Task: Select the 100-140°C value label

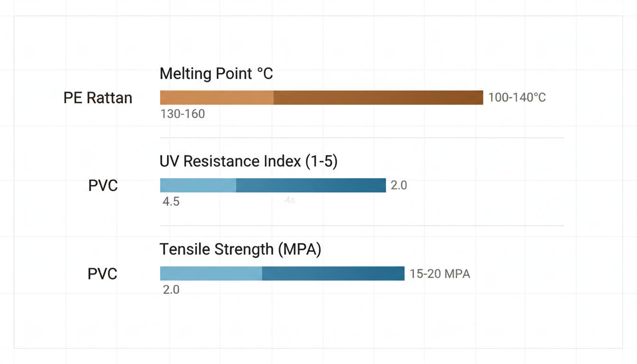Action: click(517, 98)
